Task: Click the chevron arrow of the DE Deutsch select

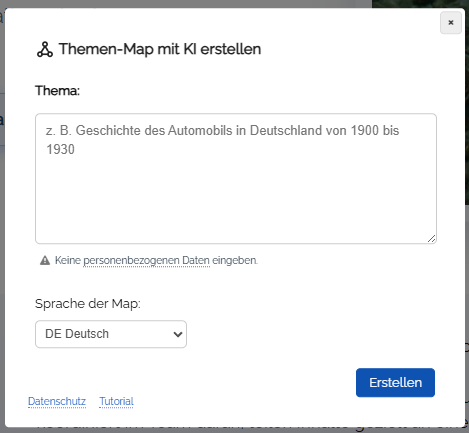Action: (x=178, y=334)
